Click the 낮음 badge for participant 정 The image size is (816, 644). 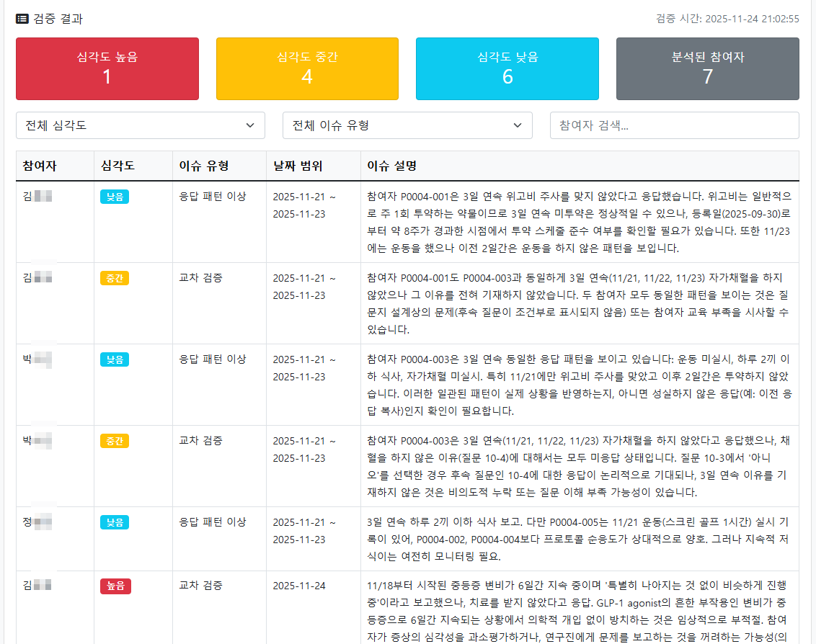coord(115,523)
